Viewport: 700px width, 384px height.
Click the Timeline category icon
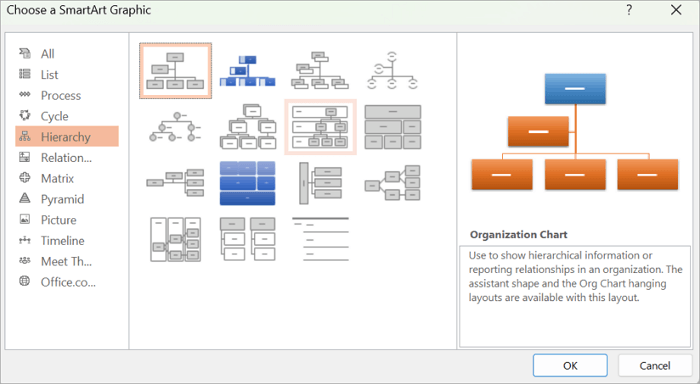tap(25, 240)
